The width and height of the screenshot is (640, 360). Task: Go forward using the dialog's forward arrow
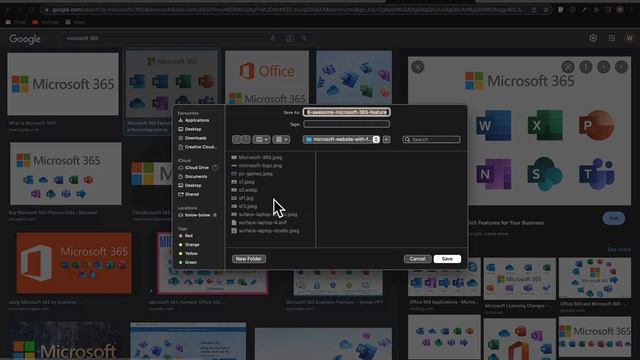pos(246,140)
